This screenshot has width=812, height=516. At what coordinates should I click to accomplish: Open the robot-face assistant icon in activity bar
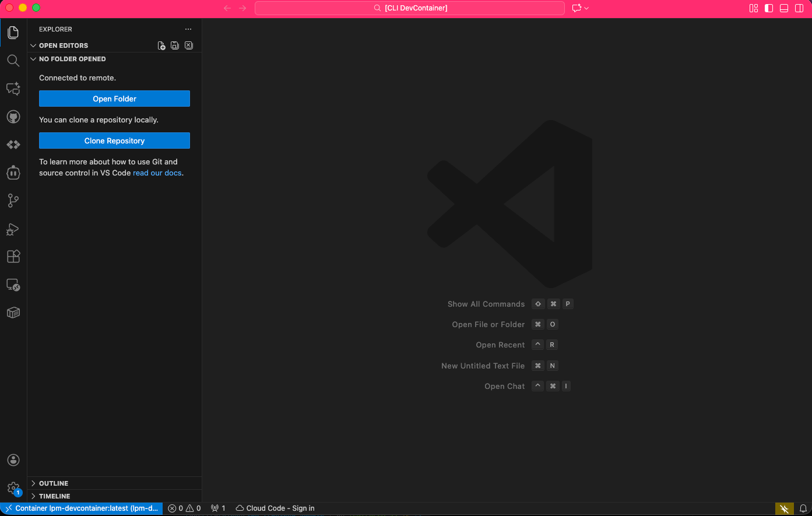13,173
